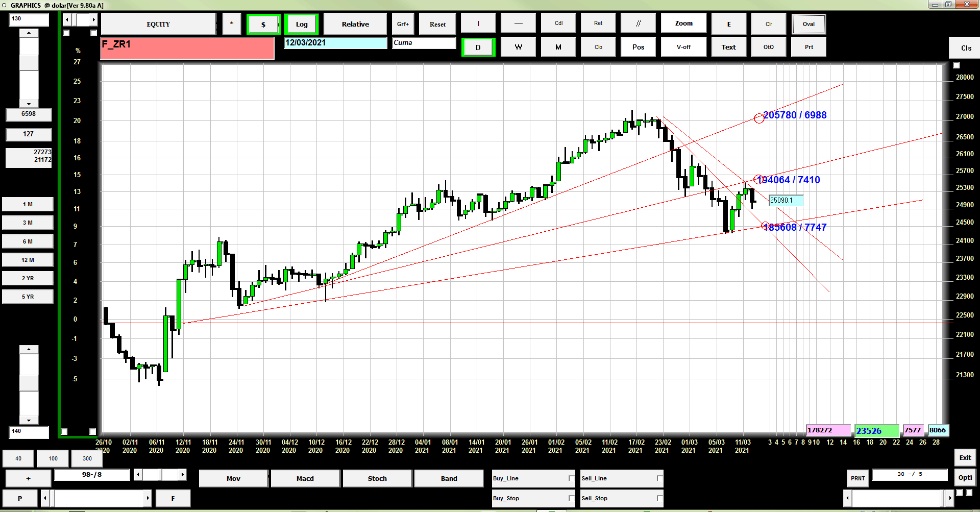The width and height of the screenshot is (980, 512).
Task: Click the Clo button
Action: pyautogui.click(x=598, y=47)
